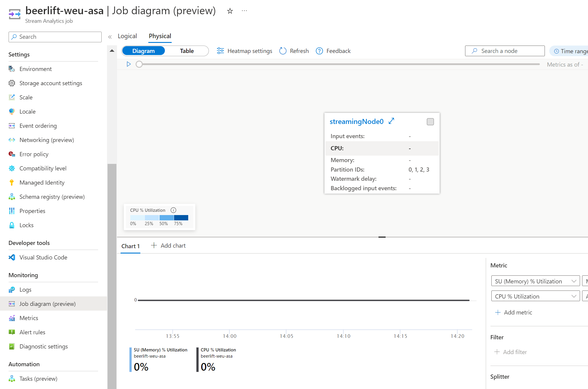
Task: Click the Locks padlock icon
Action: tap(12, 225)
